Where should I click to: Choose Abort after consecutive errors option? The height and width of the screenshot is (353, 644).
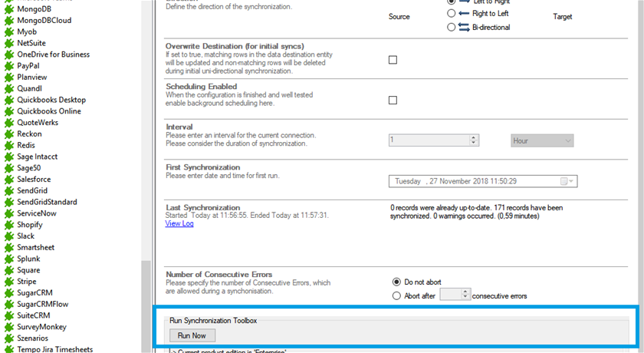(x=396, y=295)
